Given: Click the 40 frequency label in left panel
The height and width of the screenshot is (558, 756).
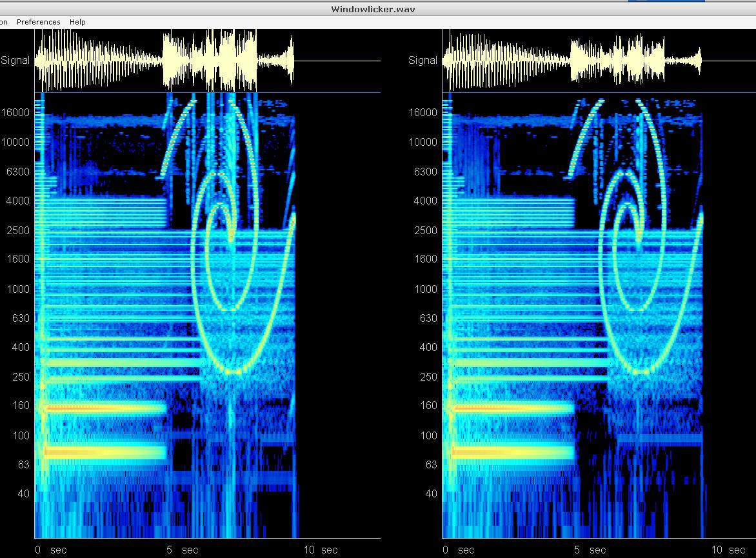Looking at the screenshot, I should [x=24, y=494].
